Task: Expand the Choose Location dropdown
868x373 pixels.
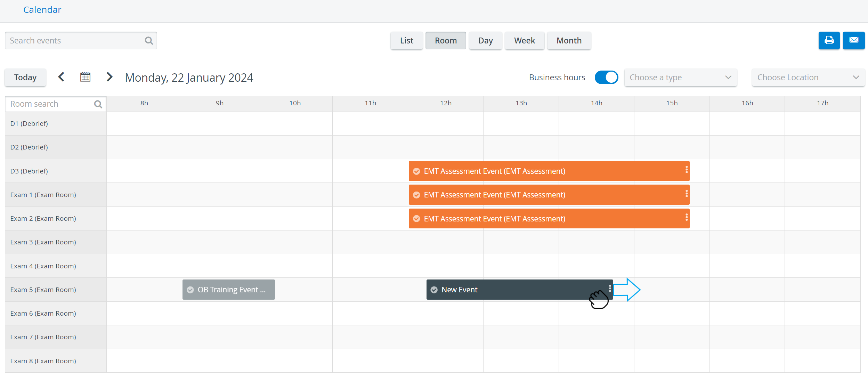Action: point(808,78)
